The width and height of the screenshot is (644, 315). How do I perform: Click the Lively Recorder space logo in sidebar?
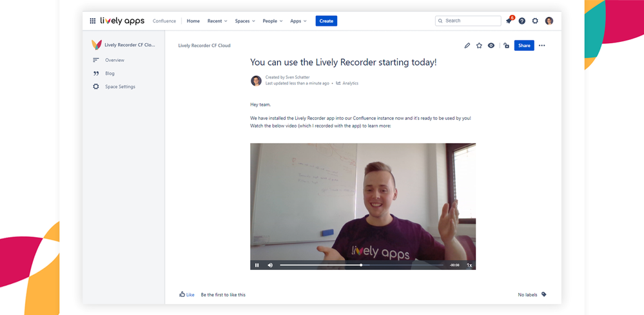(97, 44)
